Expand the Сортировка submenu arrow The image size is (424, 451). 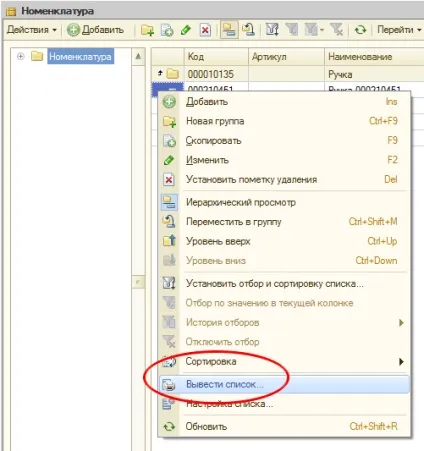(401, 361)
